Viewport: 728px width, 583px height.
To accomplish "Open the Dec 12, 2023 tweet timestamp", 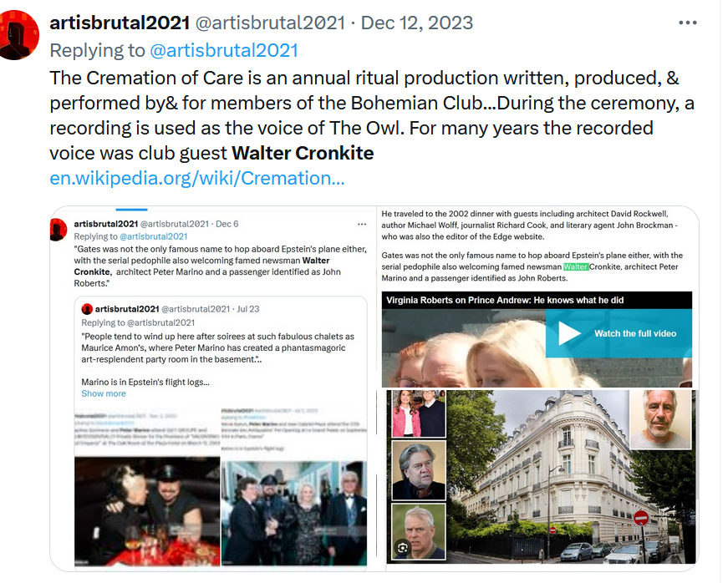I will 417,23.
